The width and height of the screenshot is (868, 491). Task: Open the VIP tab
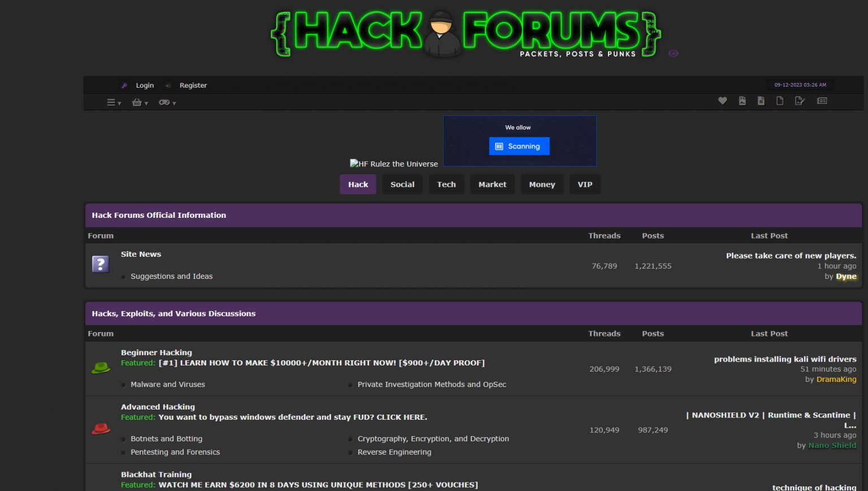click(x=585, y=184)
